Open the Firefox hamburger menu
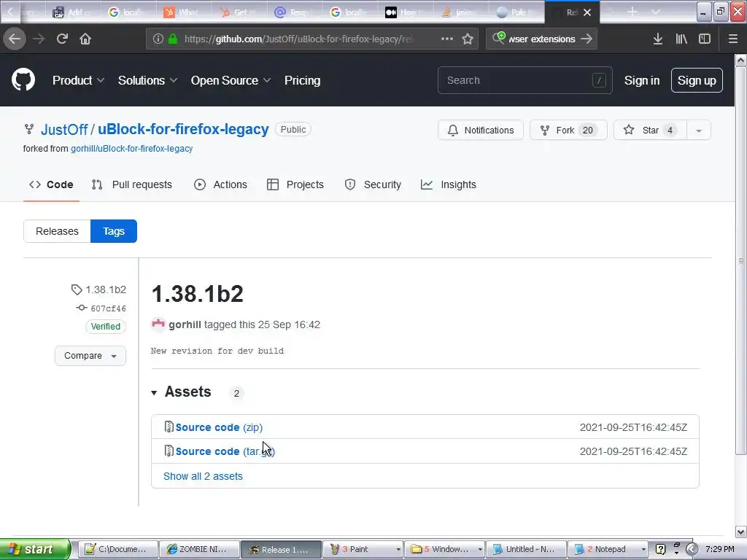The image size is (747, 560). click(x=733, y=39)
